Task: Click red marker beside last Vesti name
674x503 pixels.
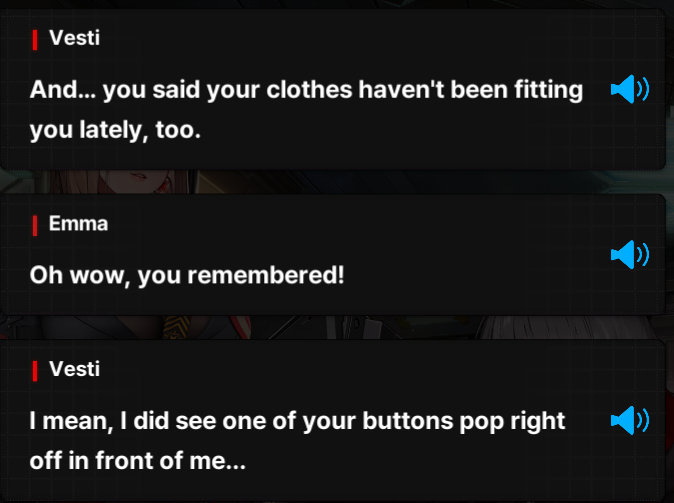Action: click(35, 371)
